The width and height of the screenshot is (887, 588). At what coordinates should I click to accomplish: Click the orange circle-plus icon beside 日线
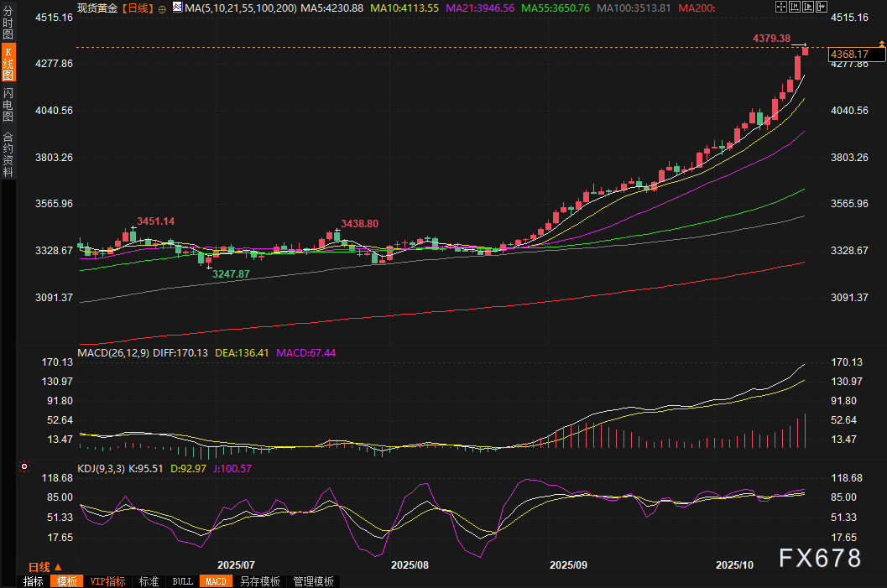point(162,8)
